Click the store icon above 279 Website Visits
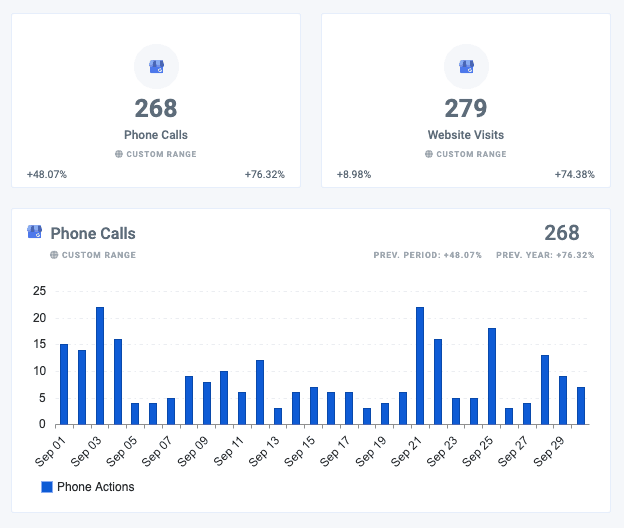This screenshot has width=624, height=528. coord(466,66)
